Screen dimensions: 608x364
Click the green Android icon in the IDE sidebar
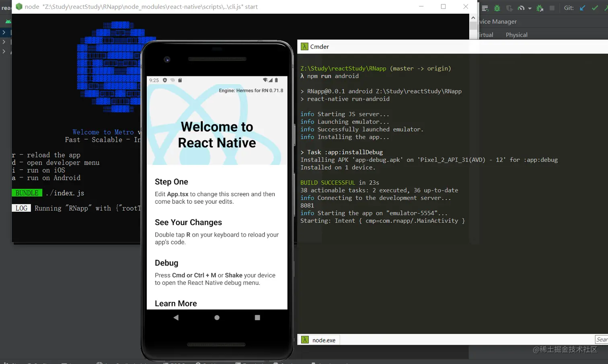pos(8,22)
